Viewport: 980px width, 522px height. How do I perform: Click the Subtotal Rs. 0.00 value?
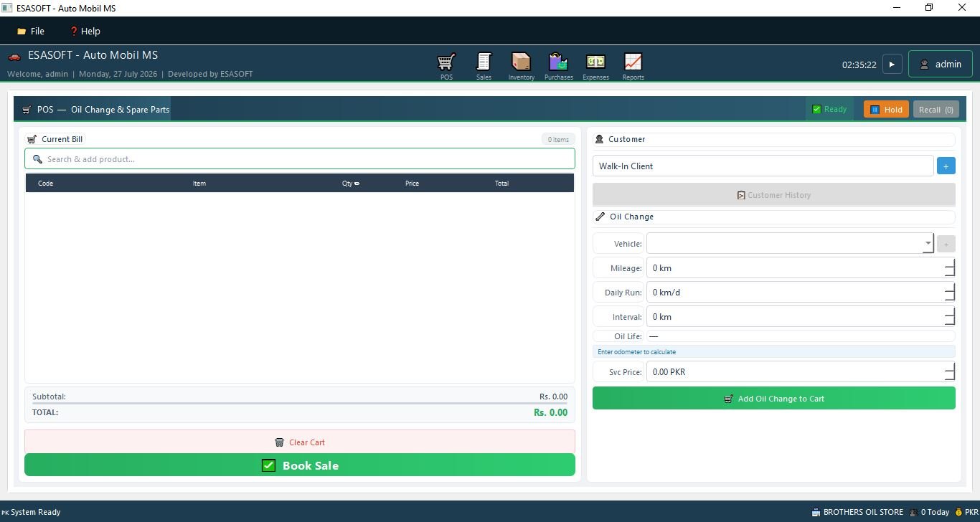click(x=553, y=397)
